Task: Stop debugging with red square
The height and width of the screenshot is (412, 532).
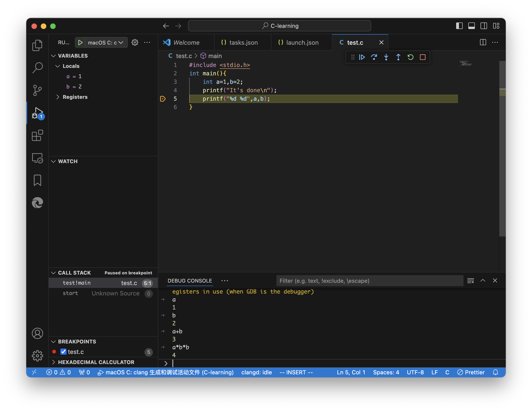Action: (423, 57)
